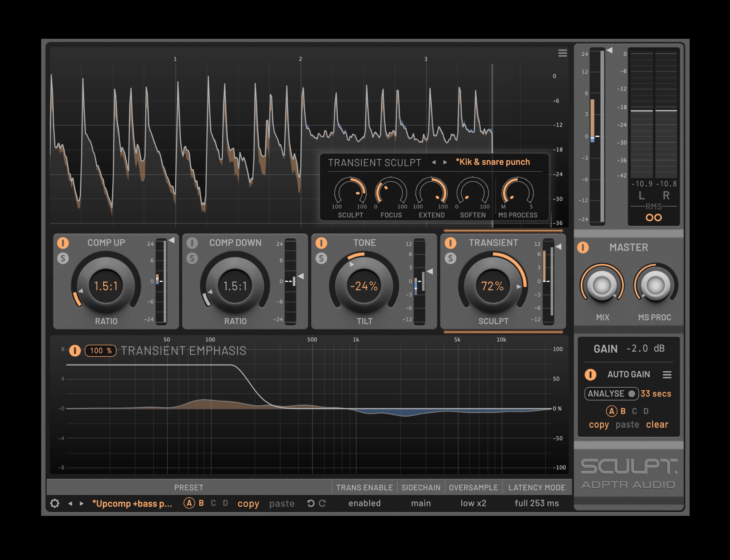Change the Oversample value 'low x2'
Image resolution: width=730 pixels, height=560 pixels.
point(473,503)
